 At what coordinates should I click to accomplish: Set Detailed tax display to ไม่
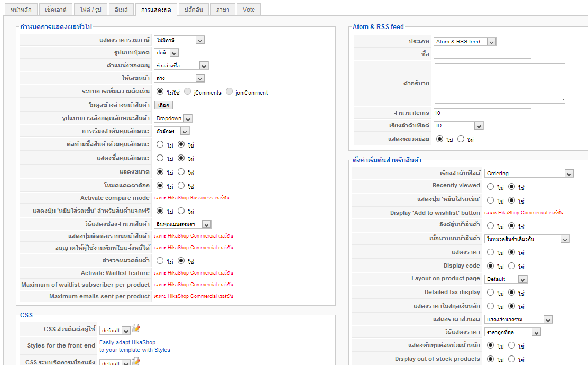[490, 293]
